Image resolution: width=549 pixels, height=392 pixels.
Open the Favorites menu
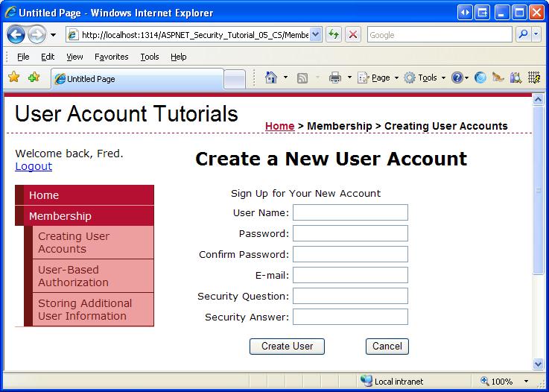pos(111,57)
